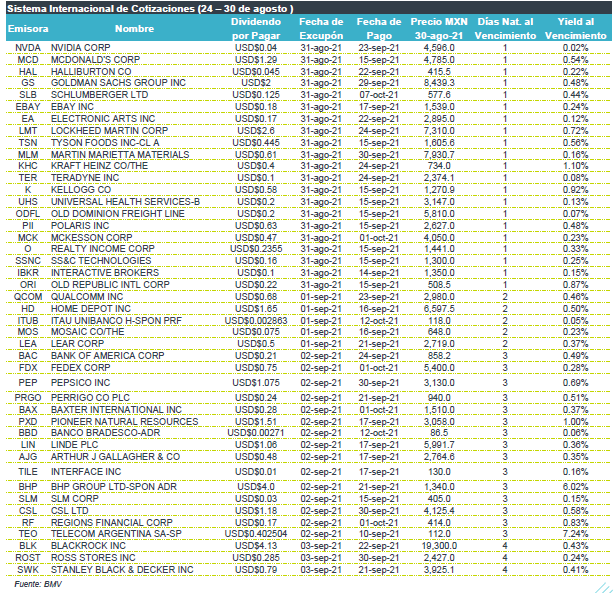Select 'LOCKHEED MARTIN CORP' cell
616x593 pixels.
110,130
